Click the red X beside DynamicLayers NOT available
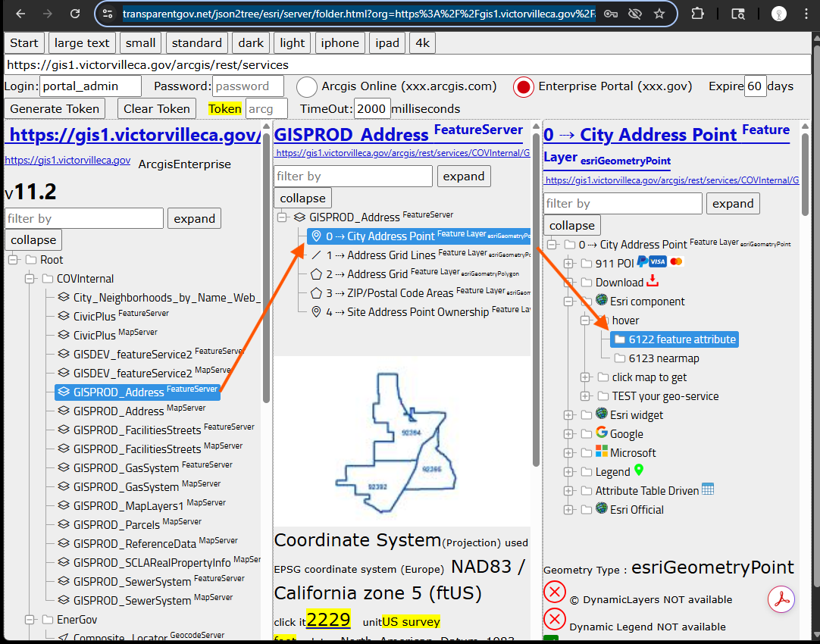This screenshot has width=820, height=644. 555,592
